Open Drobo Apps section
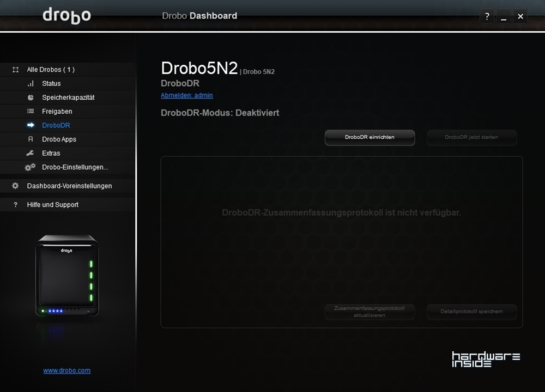545x392 pixels. pos(68,139)
